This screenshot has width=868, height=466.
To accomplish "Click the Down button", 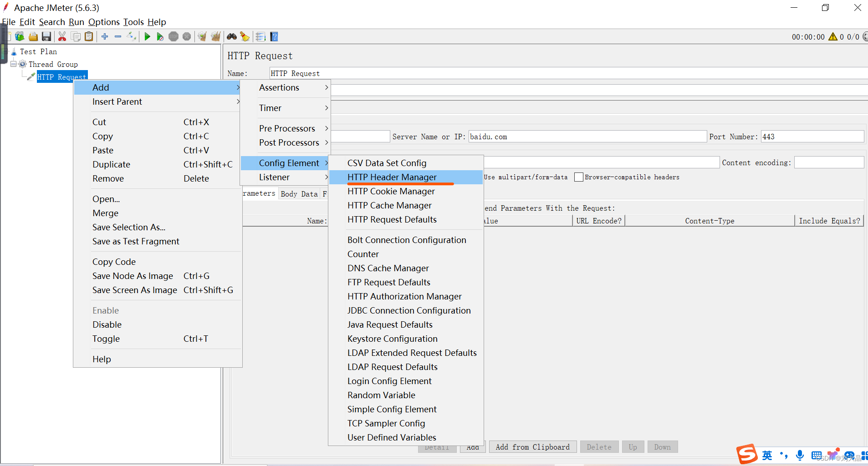I will [x=663, y=447].
